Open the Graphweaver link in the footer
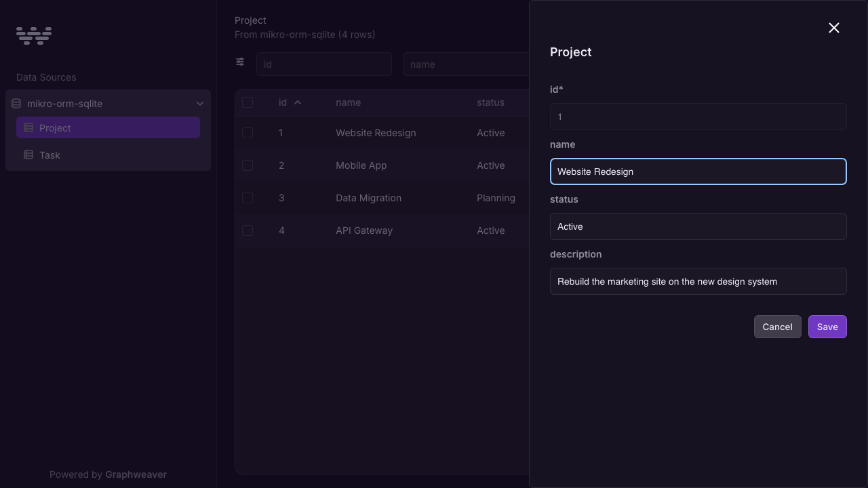Viewport: 868px width, 488px height. (136, 474)
